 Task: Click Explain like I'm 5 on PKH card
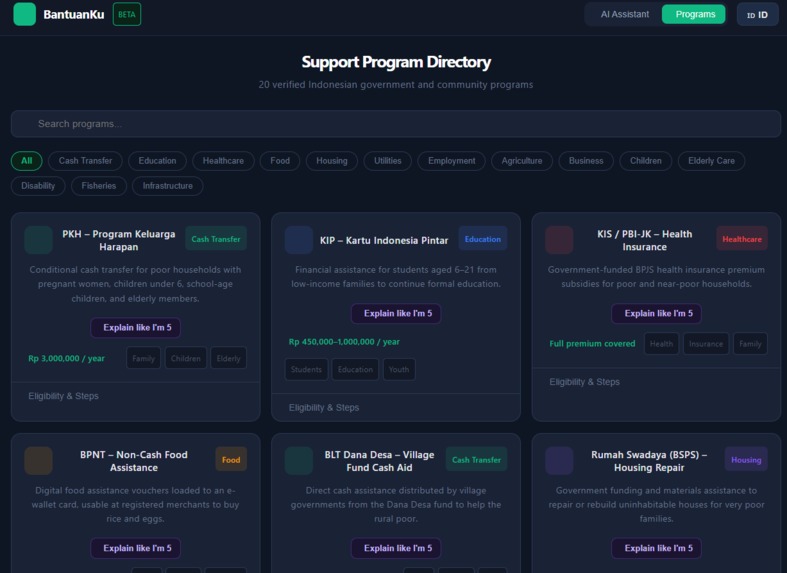pos(136,328)
